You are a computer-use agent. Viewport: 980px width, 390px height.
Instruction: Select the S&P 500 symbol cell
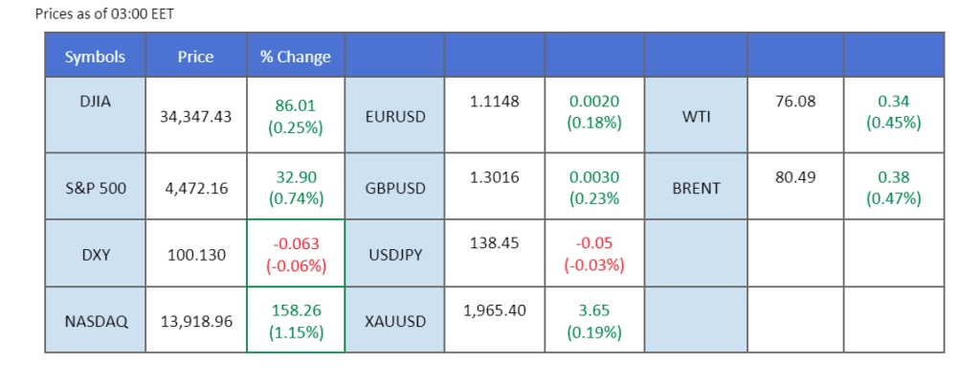(x=95, y=188)
